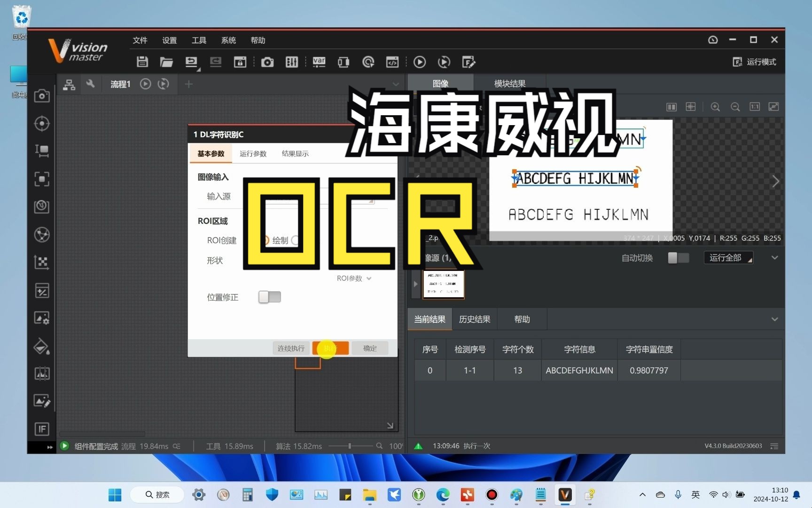The height and width of the screenshot is (508, 812).
Task: Open the IF condition module tool
Action: pyautogui.click(x=42, y=429)
